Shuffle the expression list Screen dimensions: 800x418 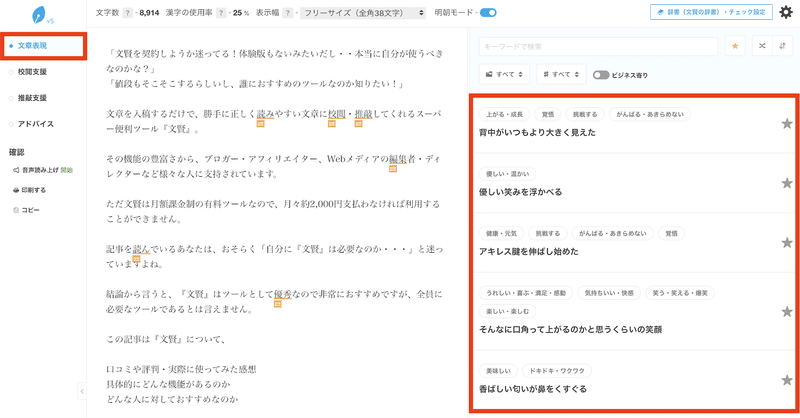click(762, 46)
